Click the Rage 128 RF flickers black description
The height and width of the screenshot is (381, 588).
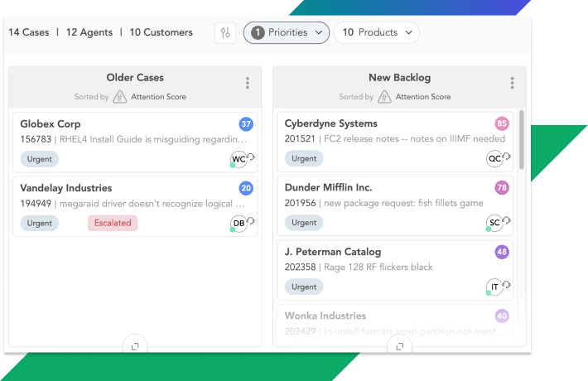(x=378, y=267)
